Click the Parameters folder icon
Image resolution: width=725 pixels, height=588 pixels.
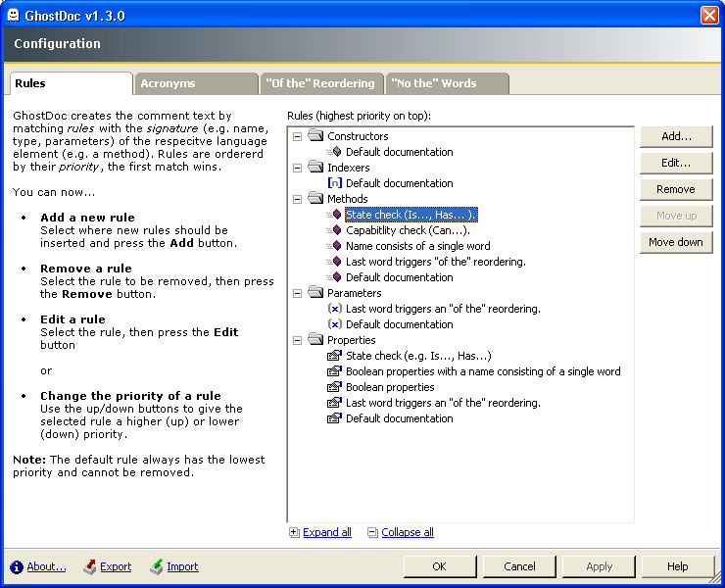[315, 292]
